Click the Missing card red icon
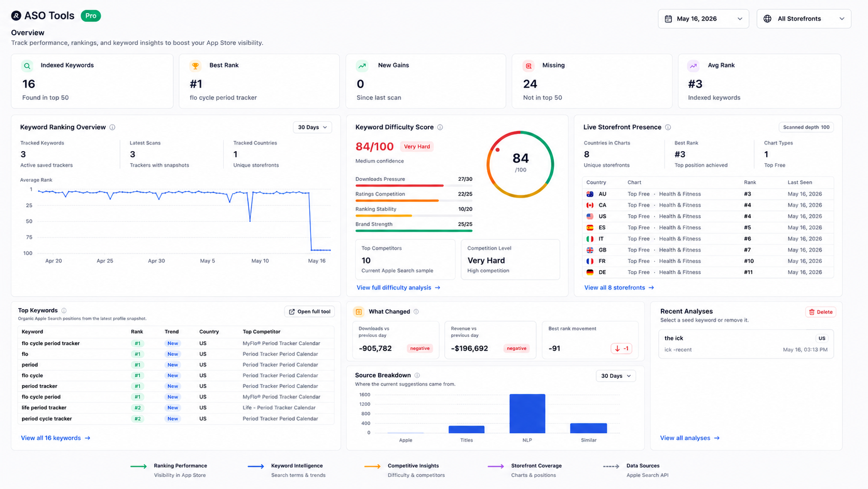 528,65
